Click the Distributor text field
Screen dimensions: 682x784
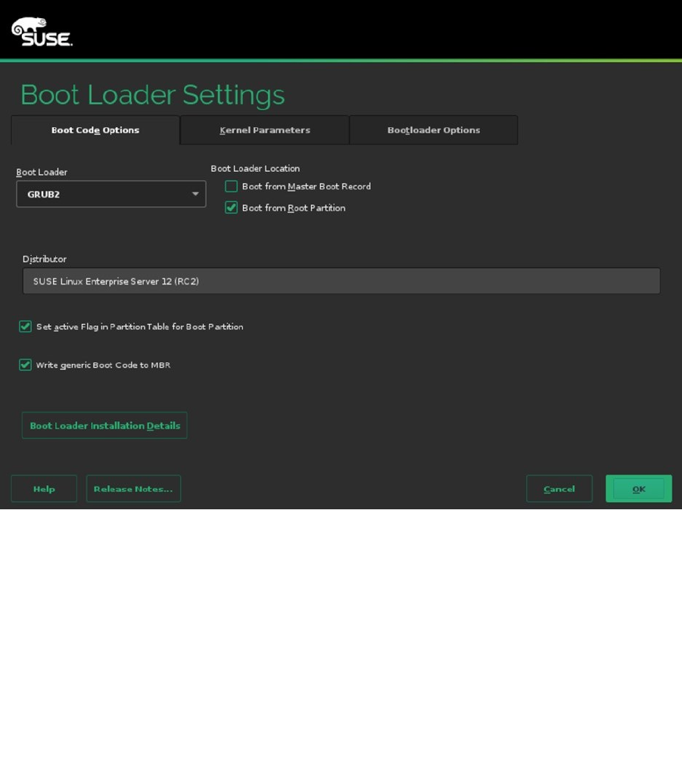[x=341, y=281]
